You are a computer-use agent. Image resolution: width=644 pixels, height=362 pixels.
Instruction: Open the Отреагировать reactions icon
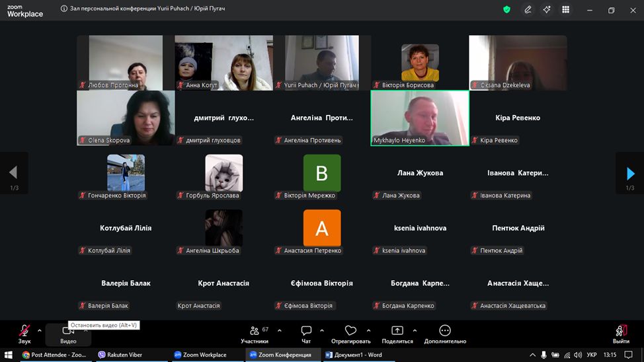tap(350, 331)
